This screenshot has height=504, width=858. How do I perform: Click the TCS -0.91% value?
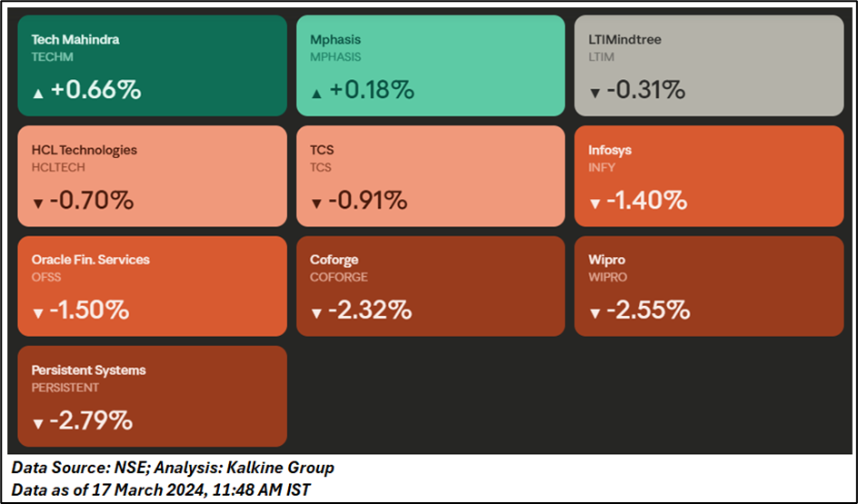tap(367, 201)
